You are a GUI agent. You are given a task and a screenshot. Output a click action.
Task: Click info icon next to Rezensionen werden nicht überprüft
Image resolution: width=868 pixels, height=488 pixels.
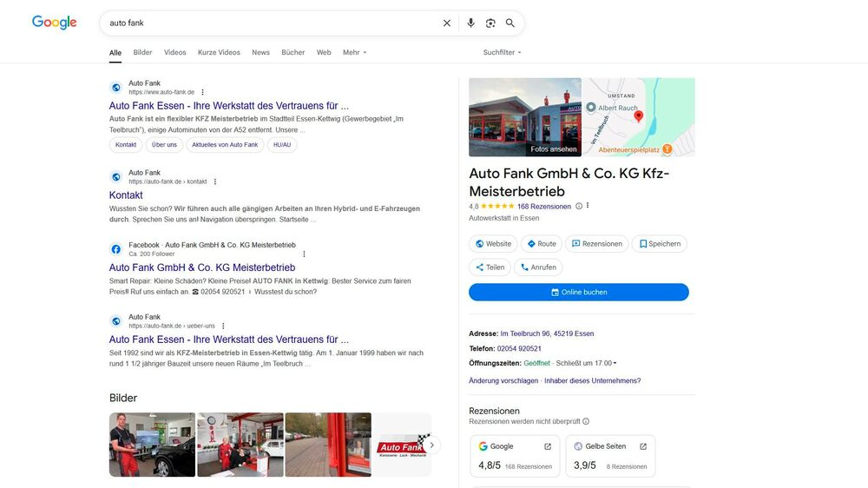(586, 421)
